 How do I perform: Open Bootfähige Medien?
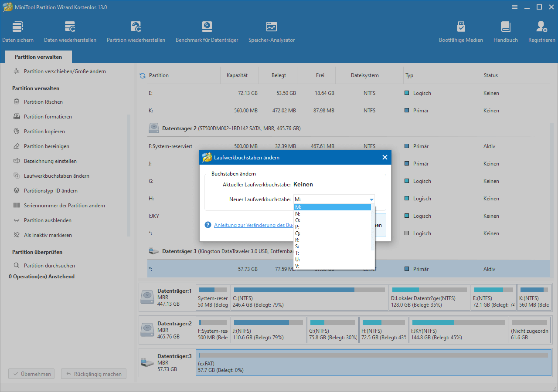point(461,30)
